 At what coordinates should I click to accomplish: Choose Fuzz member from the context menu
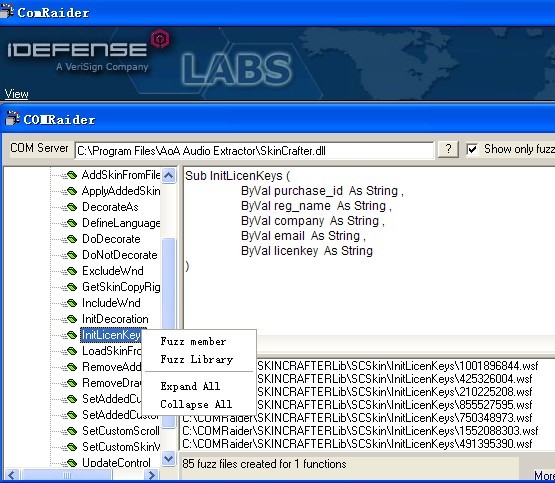(193, 341)
